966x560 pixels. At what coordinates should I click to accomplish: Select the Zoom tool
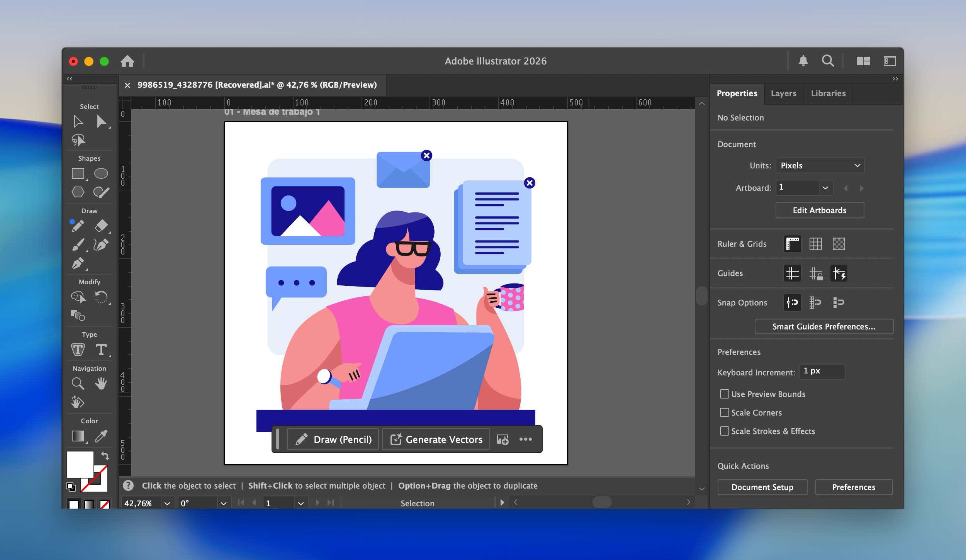(78, 384)
